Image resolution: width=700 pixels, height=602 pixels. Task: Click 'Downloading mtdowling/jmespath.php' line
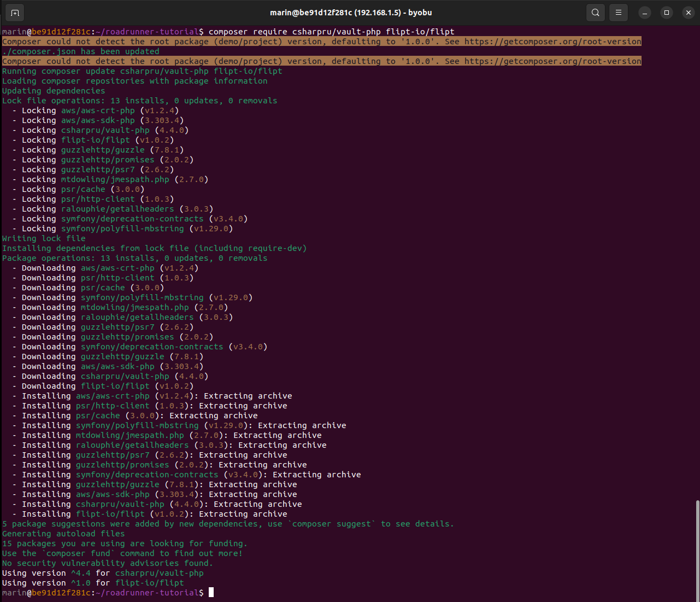120,307
